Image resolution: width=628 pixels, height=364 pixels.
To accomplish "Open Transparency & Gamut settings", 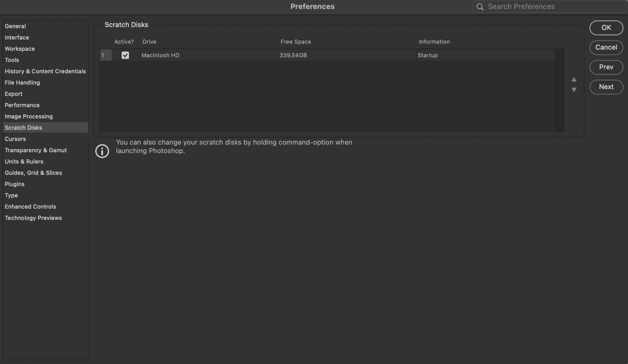I will [x=35, y=150].
